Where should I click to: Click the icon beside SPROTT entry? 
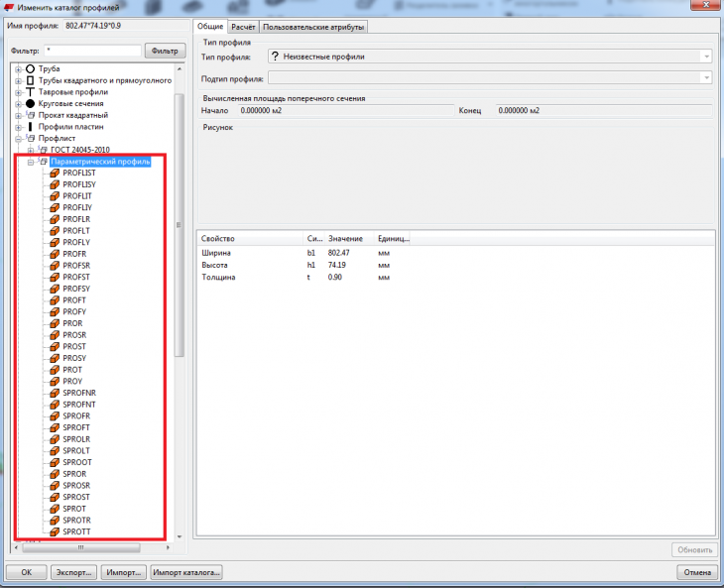point(55,531)
